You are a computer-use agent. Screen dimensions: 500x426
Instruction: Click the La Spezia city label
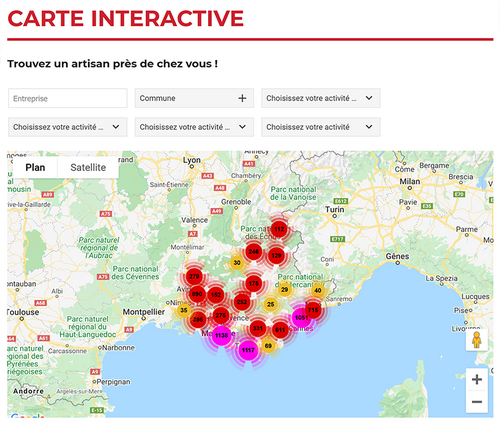tap(441, 278)
